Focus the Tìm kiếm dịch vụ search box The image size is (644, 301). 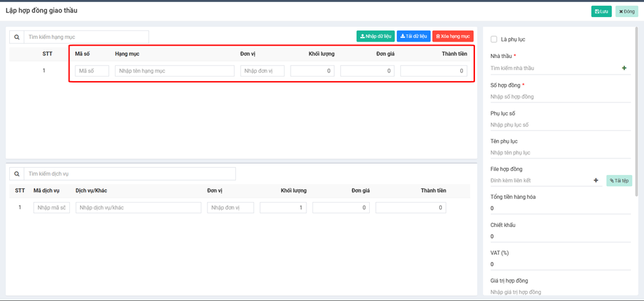[x=129, y=174]
